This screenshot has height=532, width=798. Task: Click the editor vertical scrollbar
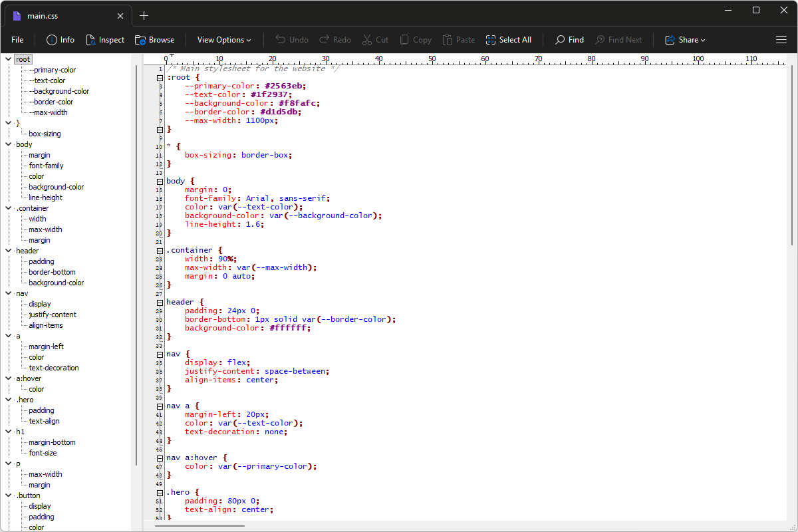[791, 156]
